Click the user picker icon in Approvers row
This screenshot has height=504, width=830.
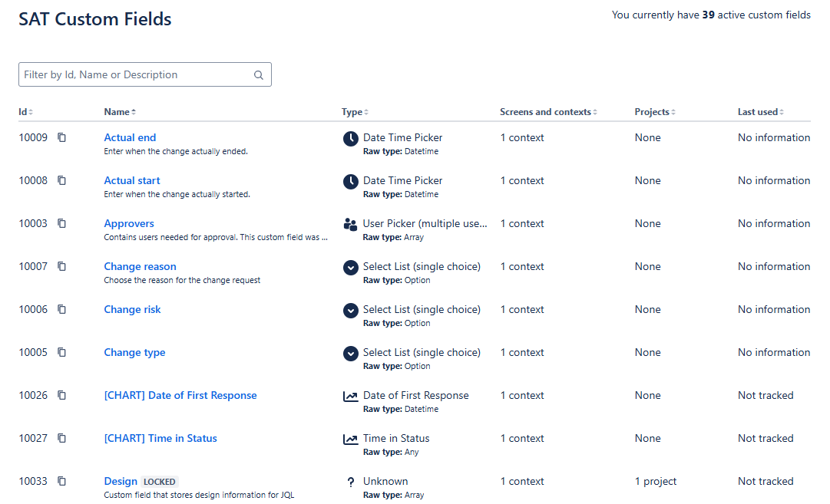[350, 225]
